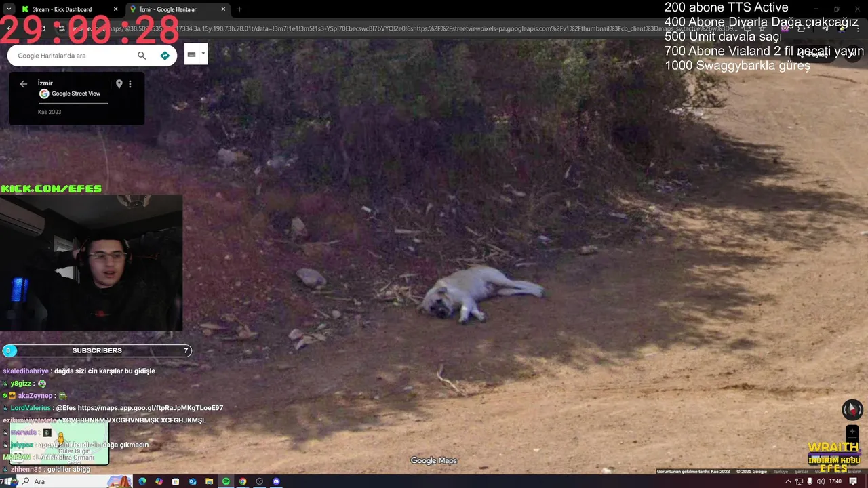Click the search magnifier in Google Haritalar
This screenshot has height=488, width=868.
[x=142, y=56]
